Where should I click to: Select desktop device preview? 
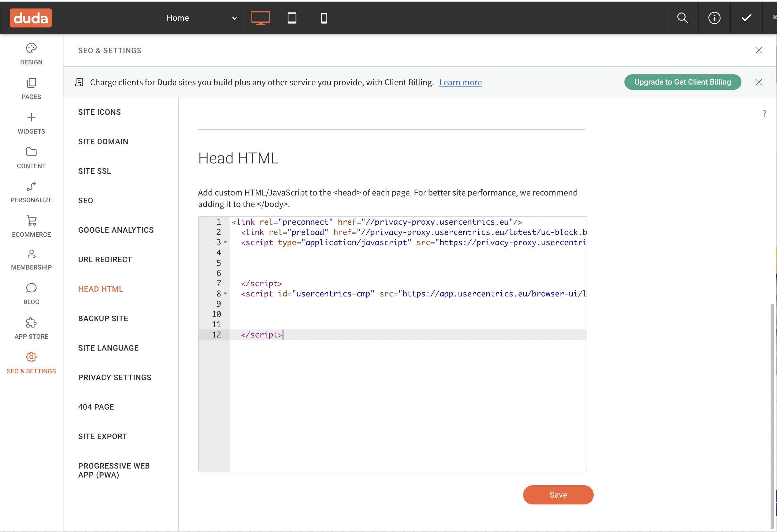click(261, 18)
